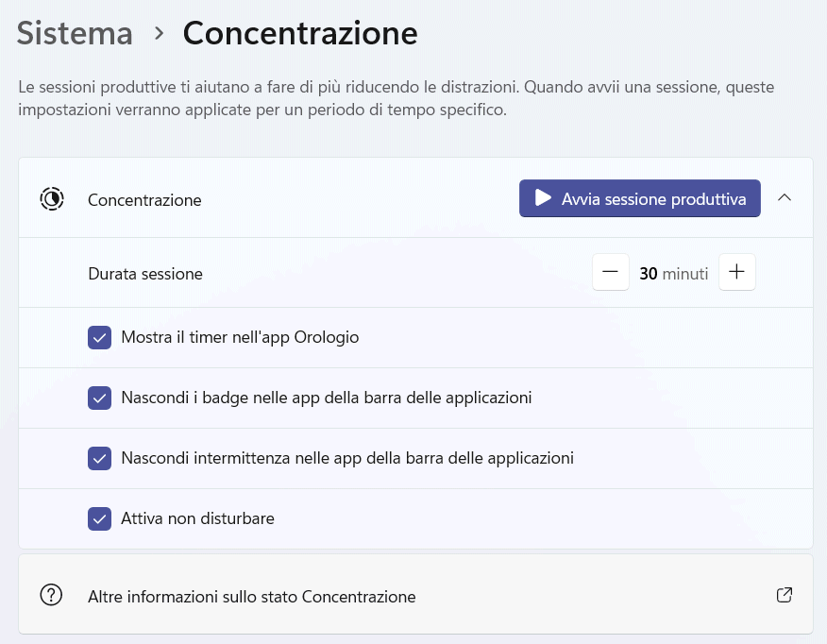Click the 30 minuti duration value
The image size is (827, 644).
click(673, 274)
